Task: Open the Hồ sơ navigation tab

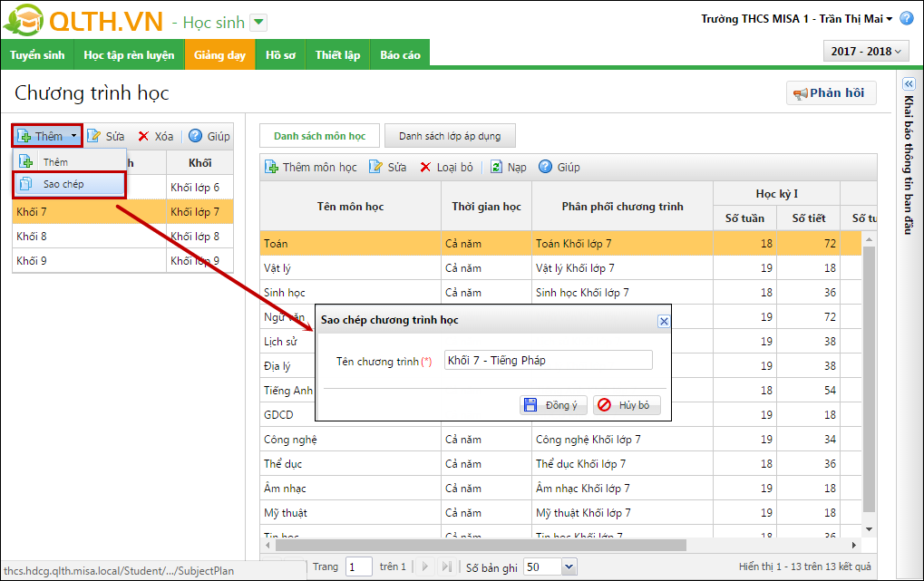Action: [x=280, y=55]
